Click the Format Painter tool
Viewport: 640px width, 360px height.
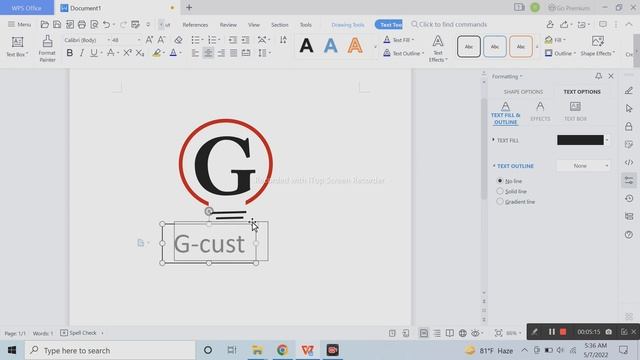(47, 48)
